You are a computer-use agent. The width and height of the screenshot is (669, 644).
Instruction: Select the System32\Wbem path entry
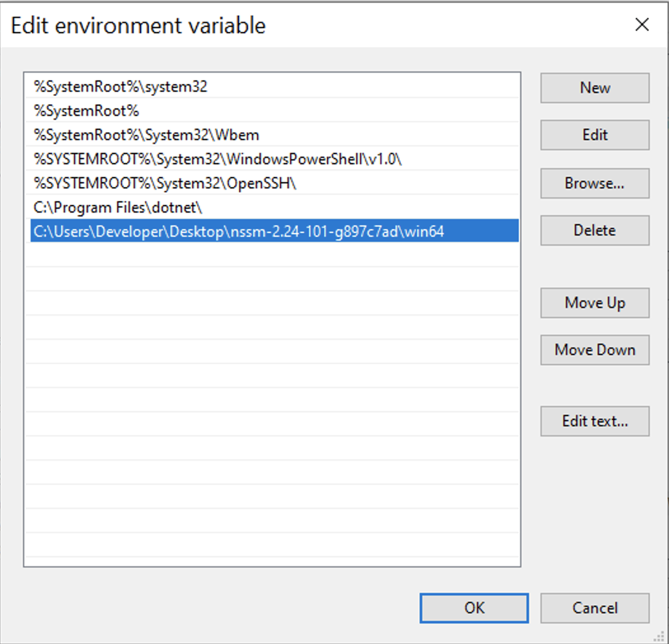[x=146, y=136]
